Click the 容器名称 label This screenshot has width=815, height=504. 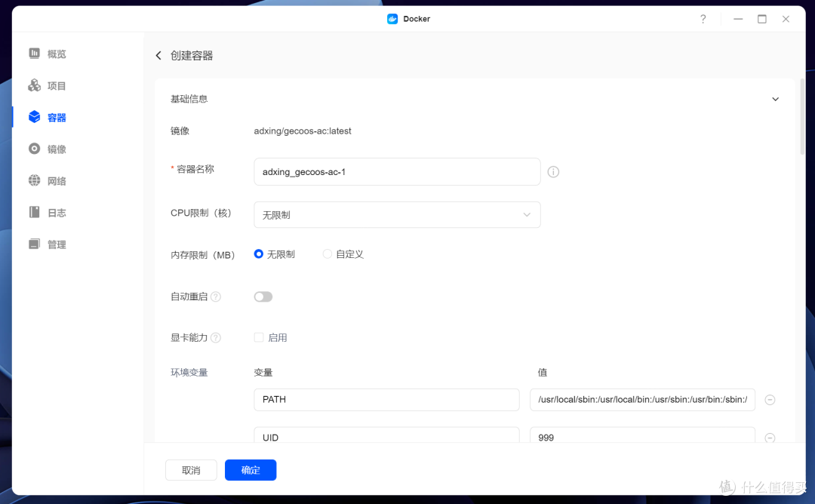tap(195, 169)
